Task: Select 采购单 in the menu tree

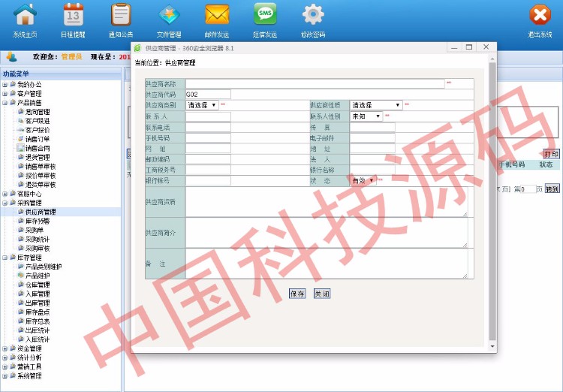Action: (34, 230)
